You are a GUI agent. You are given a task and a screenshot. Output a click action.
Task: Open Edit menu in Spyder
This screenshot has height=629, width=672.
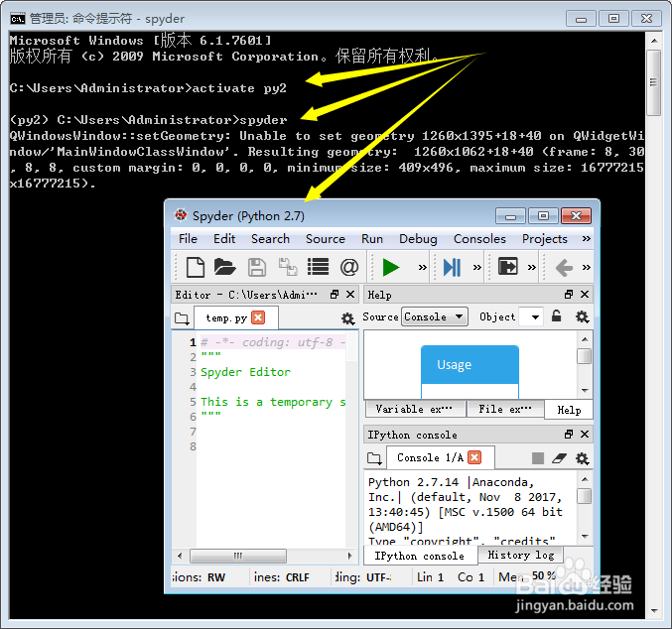coord(224,239)
